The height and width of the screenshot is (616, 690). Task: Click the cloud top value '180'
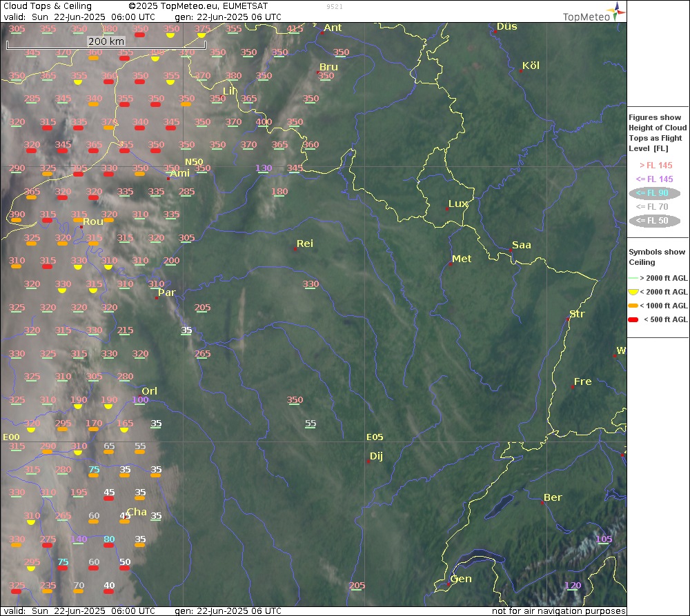point(279,191)
